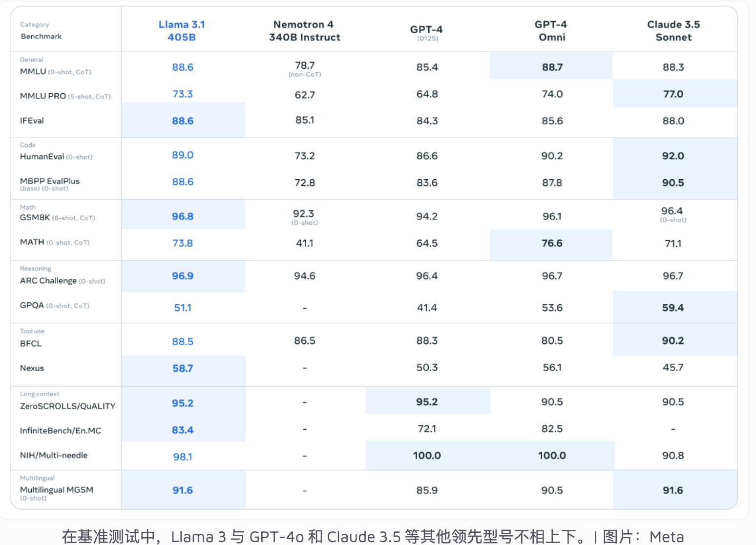Select the MMLU (0-shot, CoT) row label

coord(56,71)
